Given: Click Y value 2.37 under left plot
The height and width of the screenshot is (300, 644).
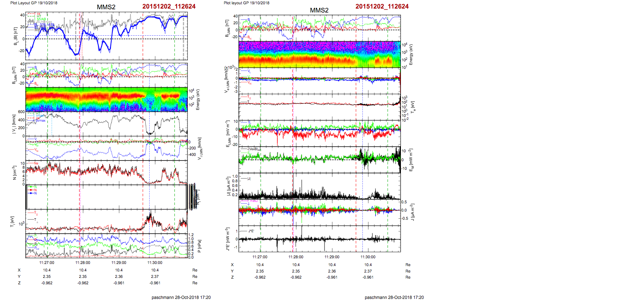Looking at the screenshot, I should [x=155, y=276].
